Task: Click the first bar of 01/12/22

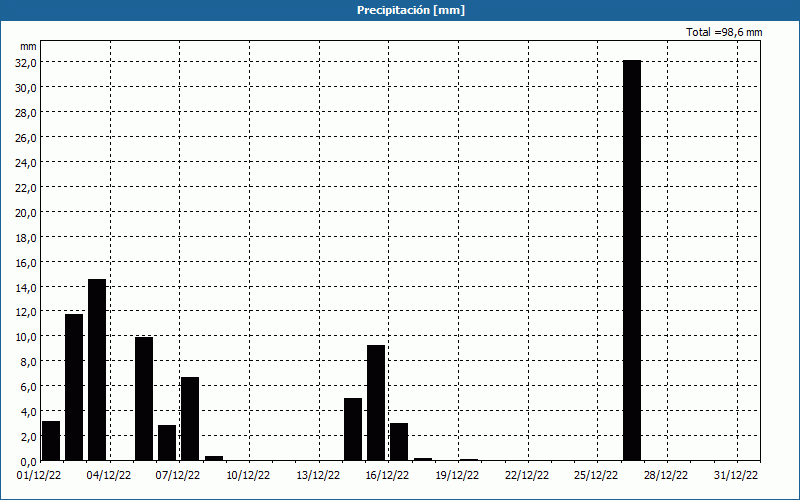Action: point(51,441)
